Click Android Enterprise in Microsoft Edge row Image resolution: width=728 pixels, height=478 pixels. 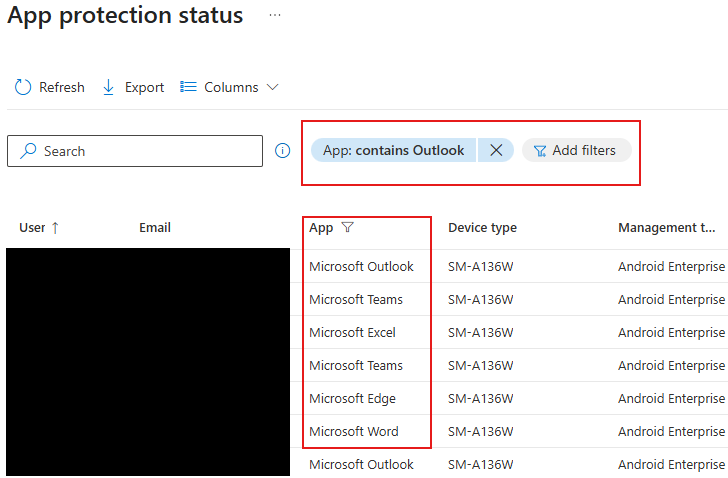[671, 399]
